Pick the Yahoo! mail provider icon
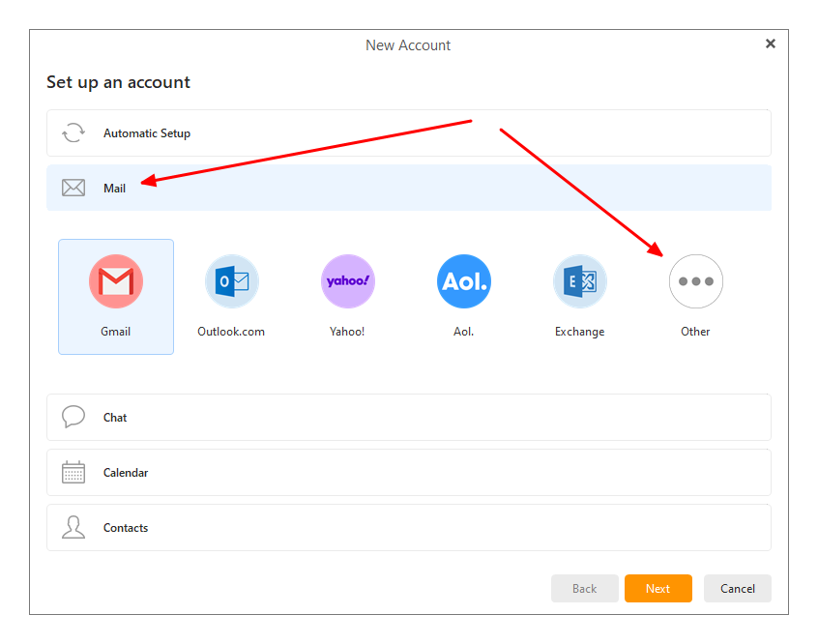This screenshot has height=644, width=818. (347, 281)
